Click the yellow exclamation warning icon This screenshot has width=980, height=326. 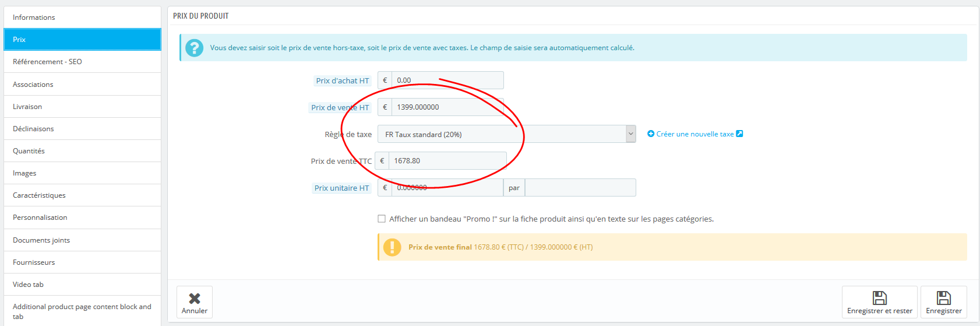coord(392,247)
